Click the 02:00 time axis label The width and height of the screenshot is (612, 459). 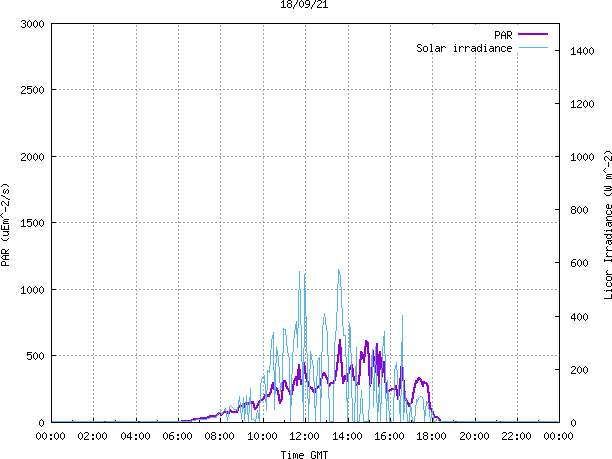93,436
